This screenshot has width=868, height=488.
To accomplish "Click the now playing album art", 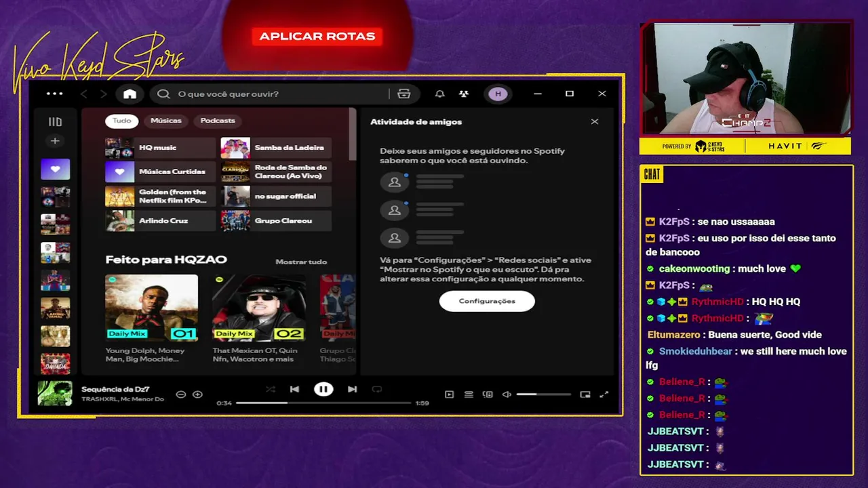I will pos(55,393).
